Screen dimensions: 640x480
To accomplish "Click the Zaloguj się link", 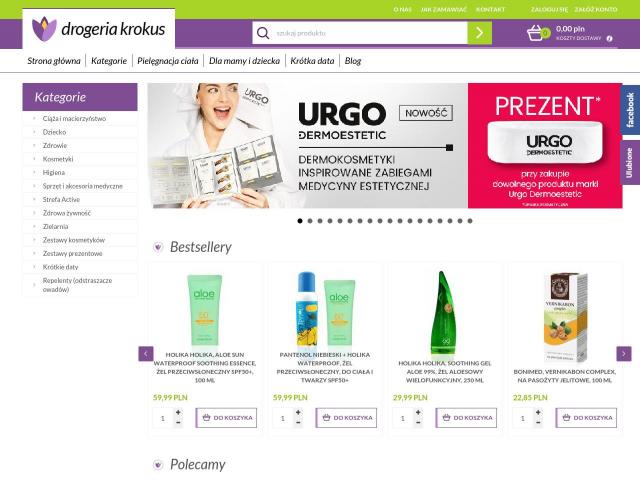I will [x=549, y=9].
